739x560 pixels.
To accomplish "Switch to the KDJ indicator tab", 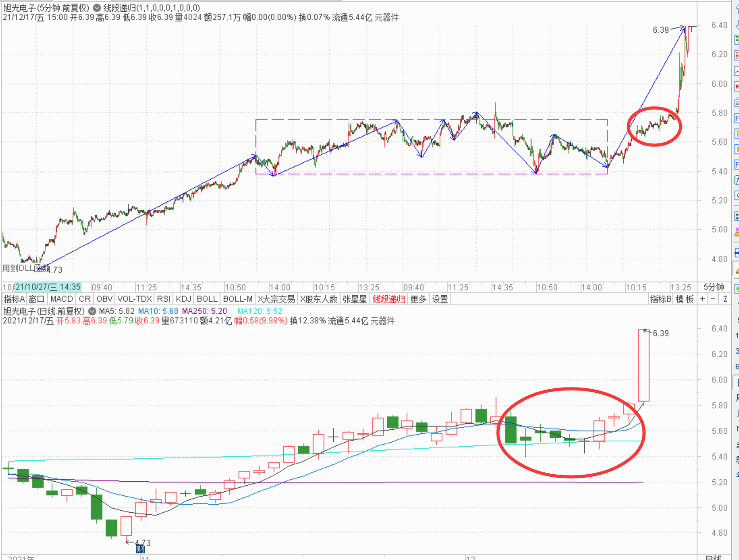I will point(184,299).
